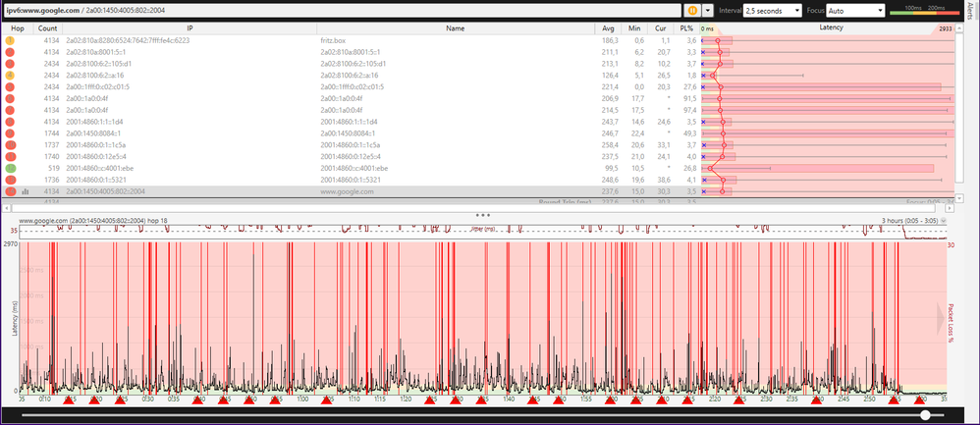Click the three-dot pane splitter handle
The image size is (980, 425).
[x=482, y=214]
